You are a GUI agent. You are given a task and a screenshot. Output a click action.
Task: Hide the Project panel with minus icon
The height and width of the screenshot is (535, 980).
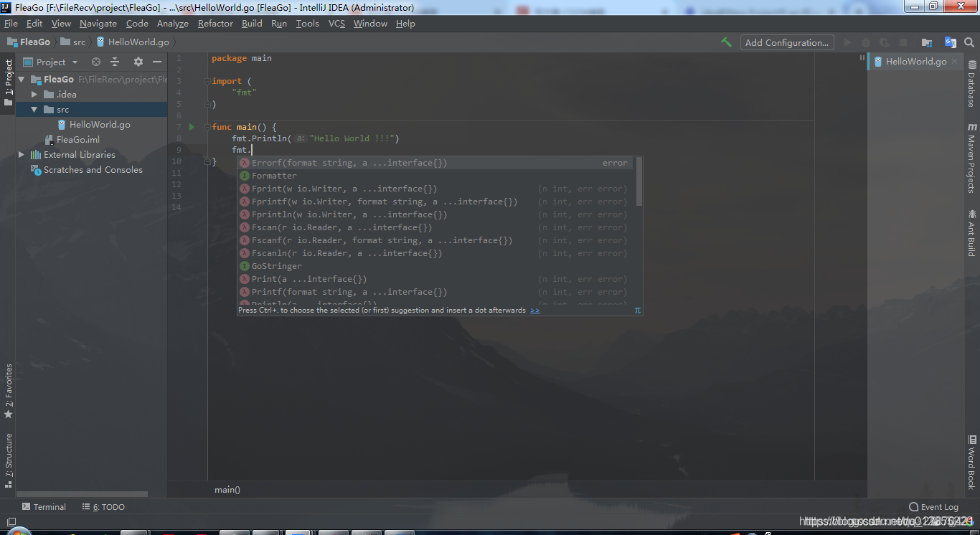[157, 62]
